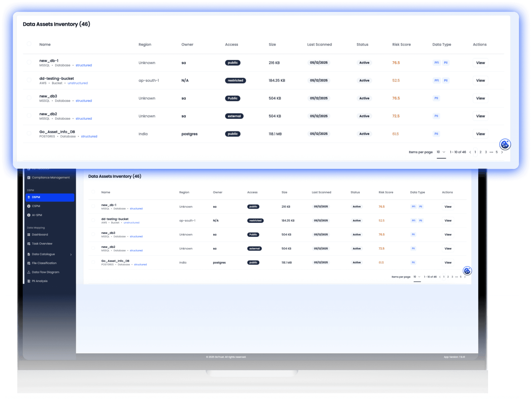This screenshot has height=415, width=532.
Task: Expand the Data Catalogue chevron in sidebar
Action: (71, 254)
